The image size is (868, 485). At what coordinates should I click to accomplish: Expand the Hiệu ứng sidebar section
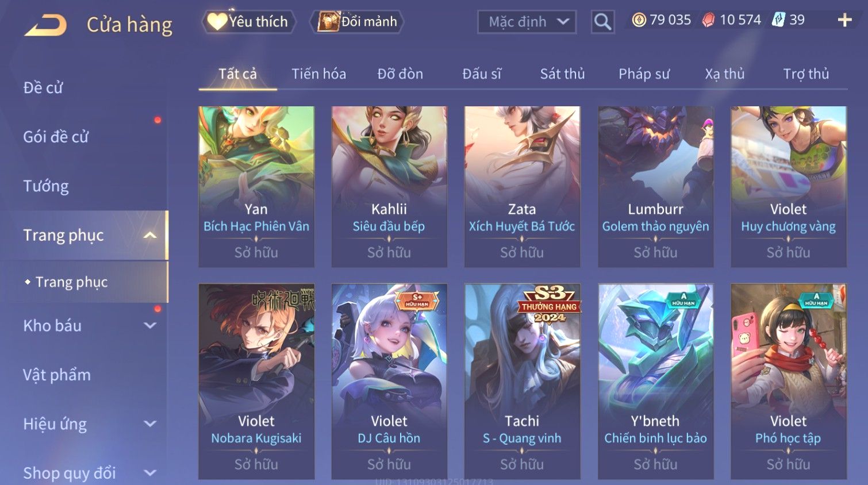tap(150, 424)
